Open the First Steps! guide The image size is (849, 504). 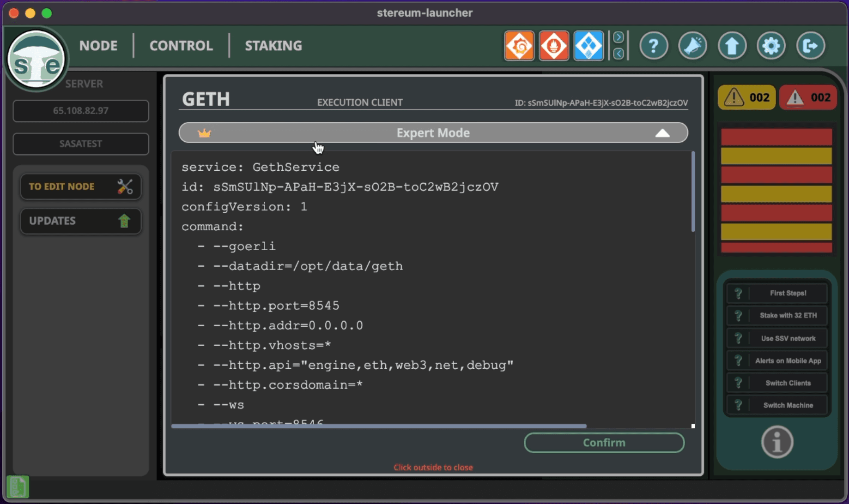pos(777,293)
